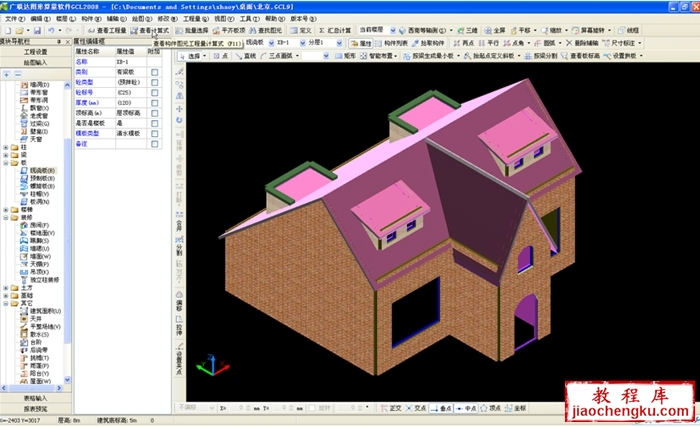Tick the checkbox in the 砼类型 row

[x=154, y=82]
